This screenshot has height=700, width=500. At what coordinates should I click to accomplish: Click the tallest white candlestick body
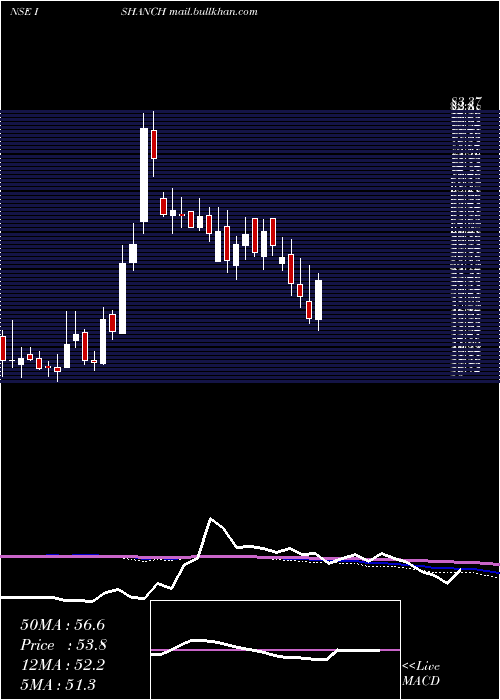[144, 175]
